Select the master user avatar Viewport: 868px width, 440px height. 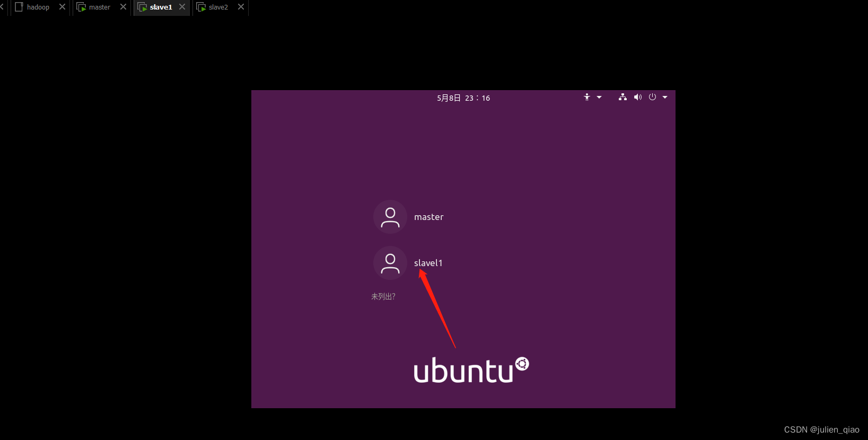(x=390, y=217)
